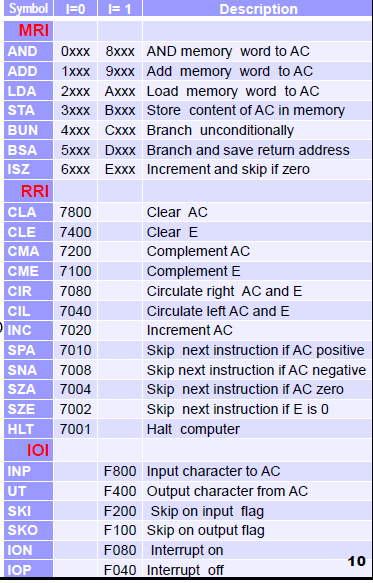
Task: Click the F800 code for INP
Action: pyautogui.click(x=120, y=471)
